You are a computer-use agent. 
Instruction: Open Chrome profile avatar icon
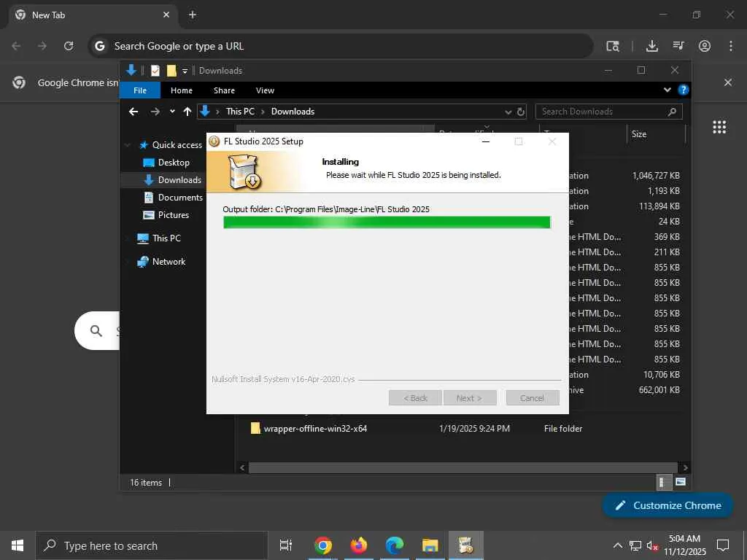705,46
